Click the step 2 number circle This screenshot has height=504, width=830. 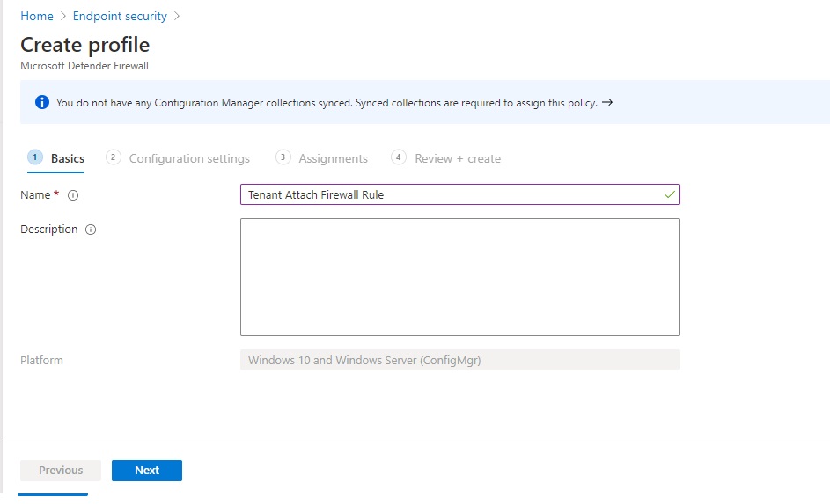click(x=113, y=157)
